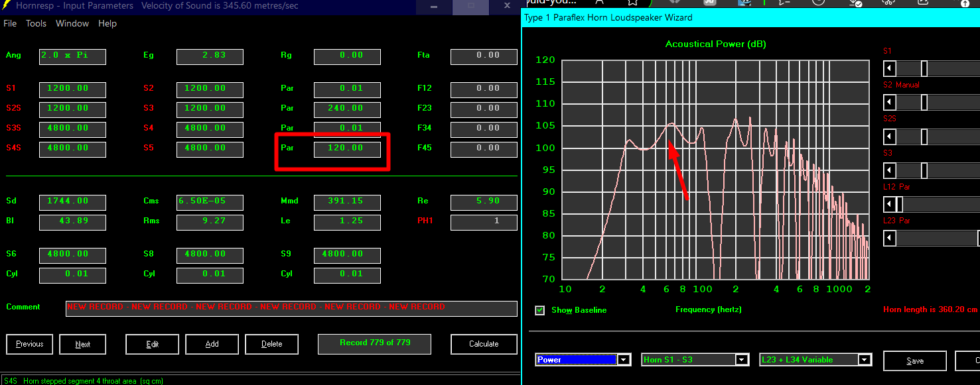Viewport: 980px width, 385px height.
Task: Select the Sd field with 1744.00
Action: click(72, 202)
